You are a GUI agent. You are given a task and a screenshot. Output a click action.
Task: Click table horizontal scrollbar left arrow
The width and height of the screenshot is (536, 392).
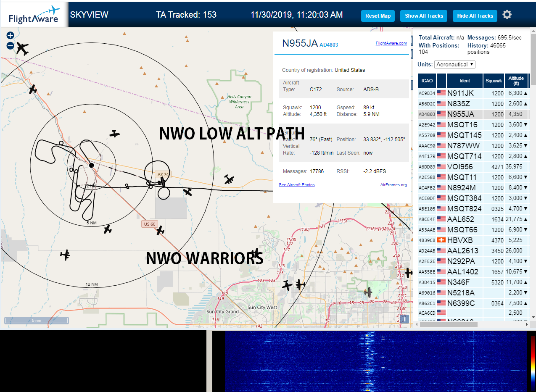point(417,324)
